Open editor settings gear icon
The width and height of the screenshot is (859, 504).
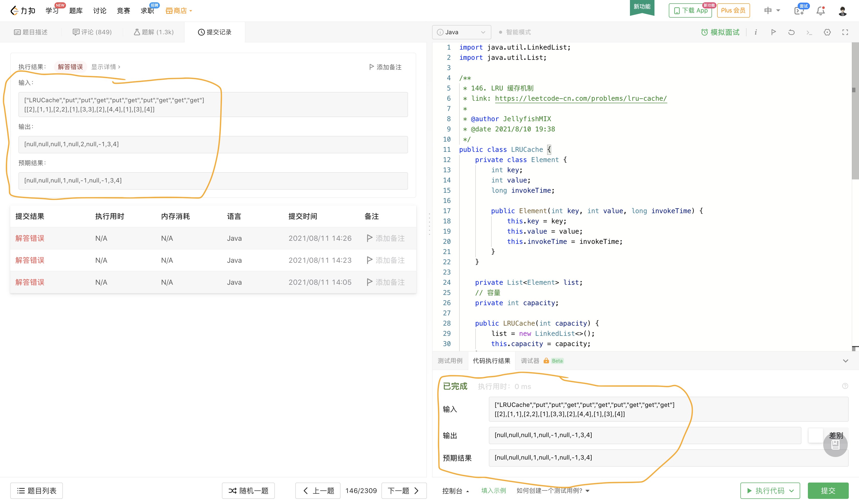point(827,32)
